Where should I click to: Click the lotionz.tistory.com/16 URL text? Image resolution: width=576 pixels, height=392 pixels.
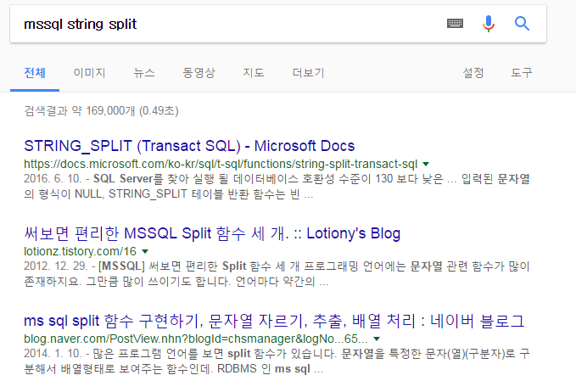(80, 252)
